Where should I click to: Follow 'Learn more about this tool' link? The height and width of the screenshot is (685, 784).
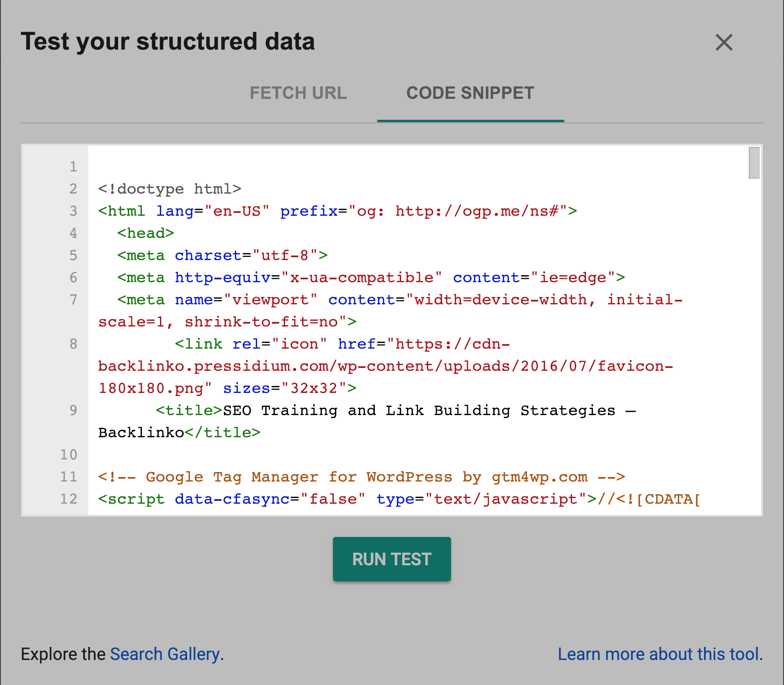[659, 654]
